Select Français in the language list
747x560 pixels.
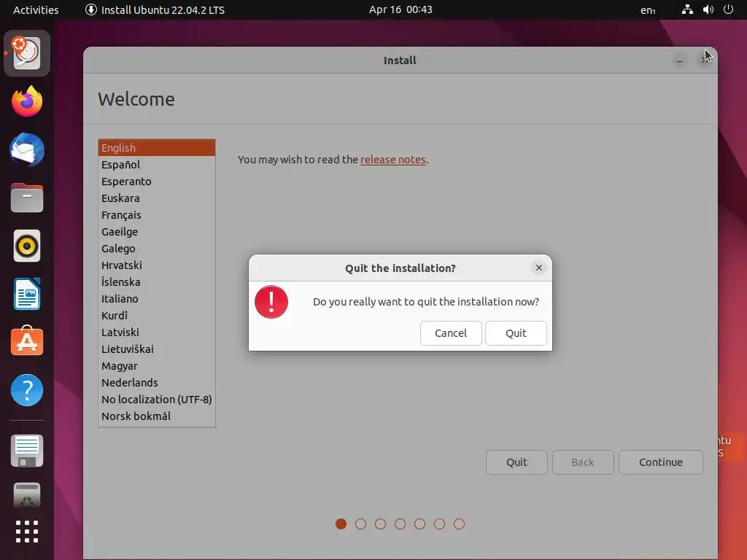[157, 215]
